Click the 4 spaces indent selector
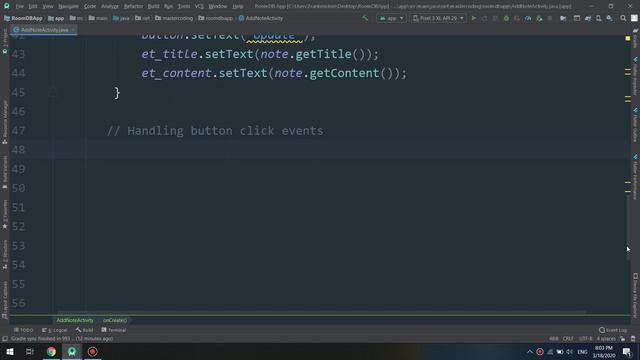The width and height of the screenshot is (640, 360). click(x=606, y=338)
